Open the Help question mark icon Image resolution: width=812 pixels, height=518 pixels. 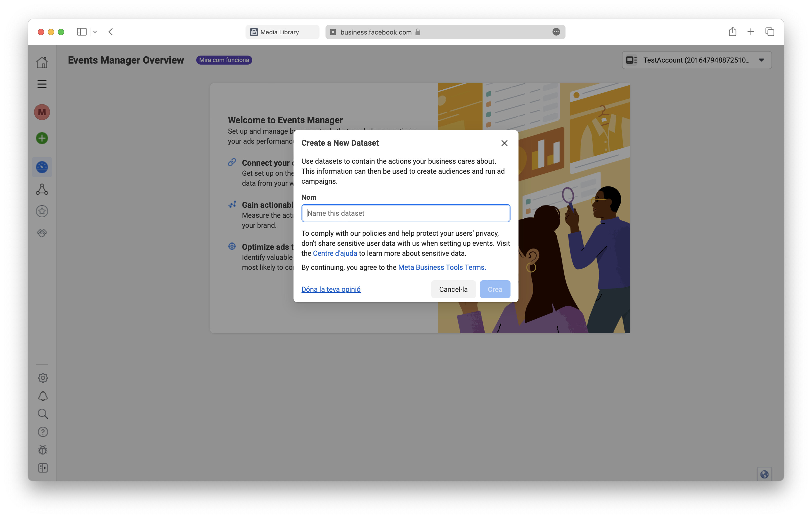[x=43, y=432]
